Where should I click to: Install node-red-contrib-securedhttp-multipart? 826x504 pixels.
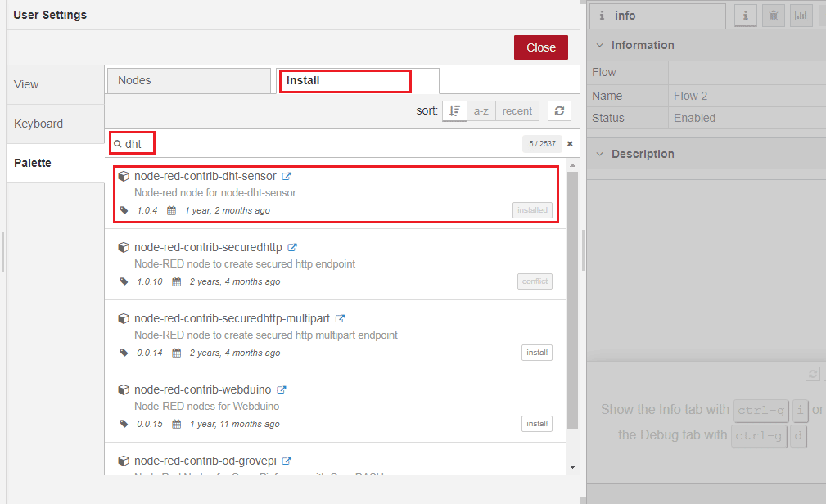pyautogui.click(x=537, y=353)
